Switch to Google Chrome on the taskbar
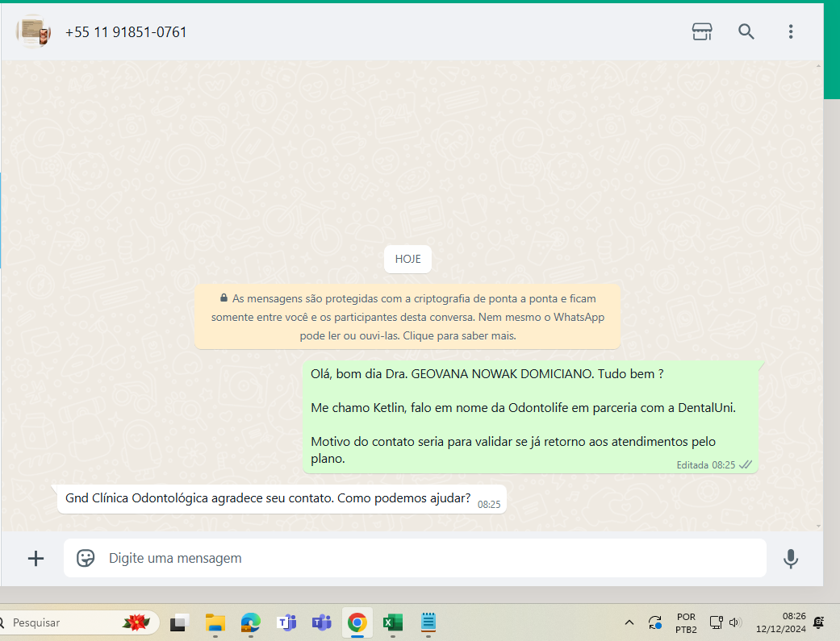 click(357, 622)
